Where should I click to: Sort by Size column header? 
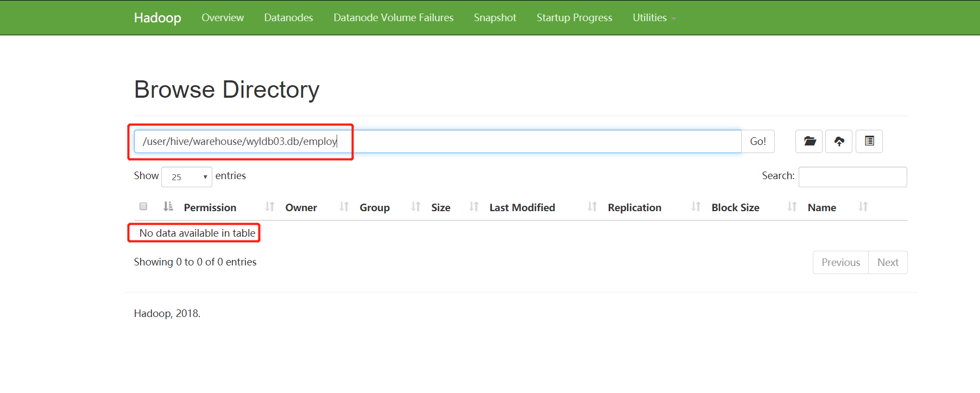coord(441,207)
